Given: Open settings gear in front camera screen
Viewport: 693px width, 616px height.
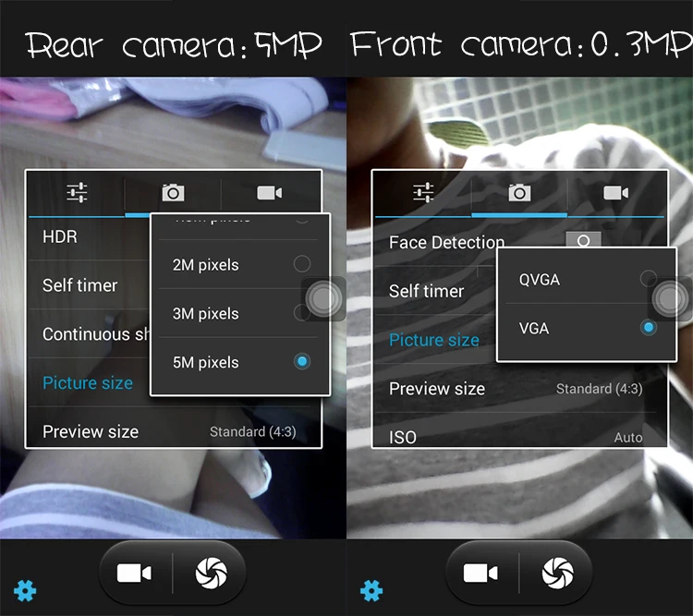Looking at the screenshot, I should tap(371, 591).
